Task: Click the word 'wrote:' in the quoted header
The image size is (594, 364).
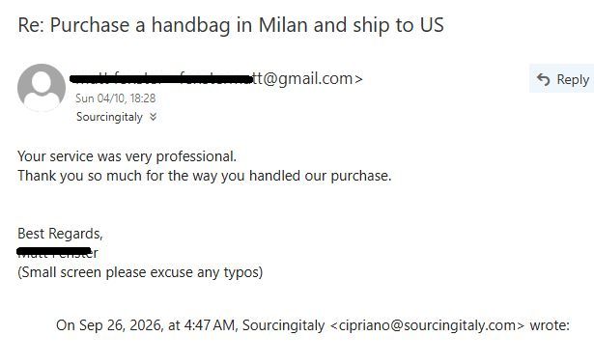Action: [550, 325]
